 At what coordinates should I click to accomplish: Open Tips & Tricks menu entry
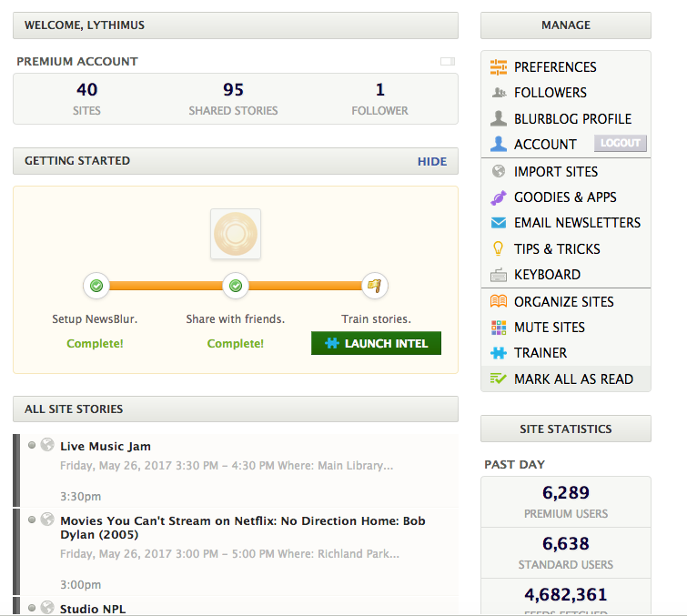[x=566, y=248]
